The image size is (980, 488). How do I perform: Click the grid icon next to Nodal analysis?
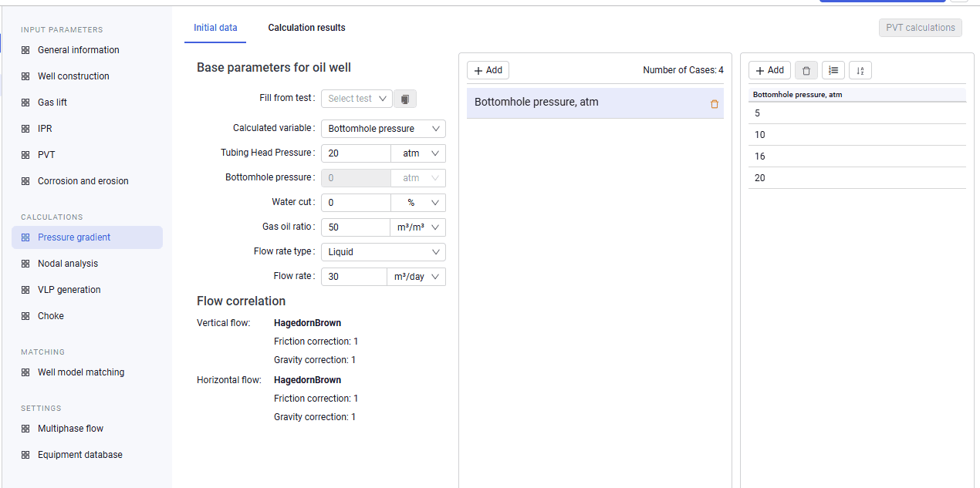point(25,264)
